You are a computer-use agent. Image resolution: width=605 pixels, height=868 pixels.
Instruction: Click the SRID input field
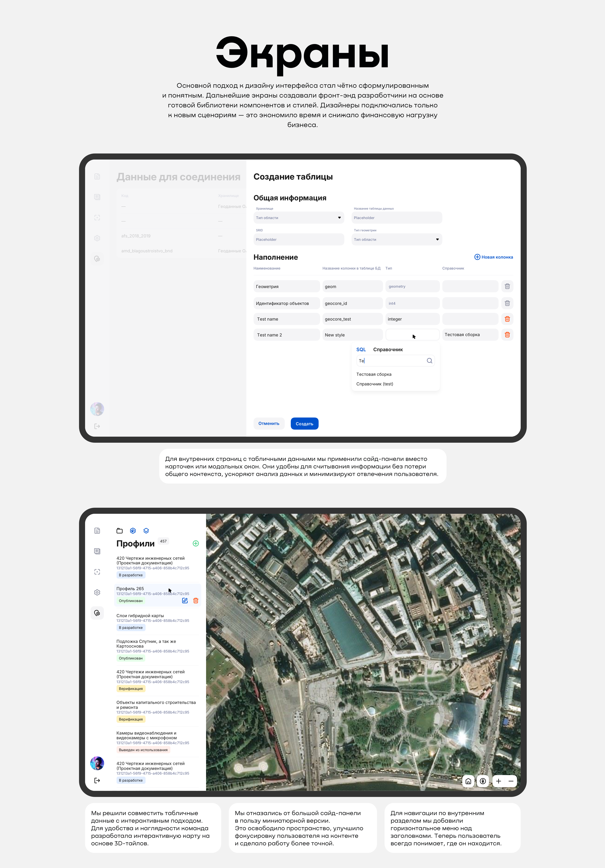click(299, 239)
